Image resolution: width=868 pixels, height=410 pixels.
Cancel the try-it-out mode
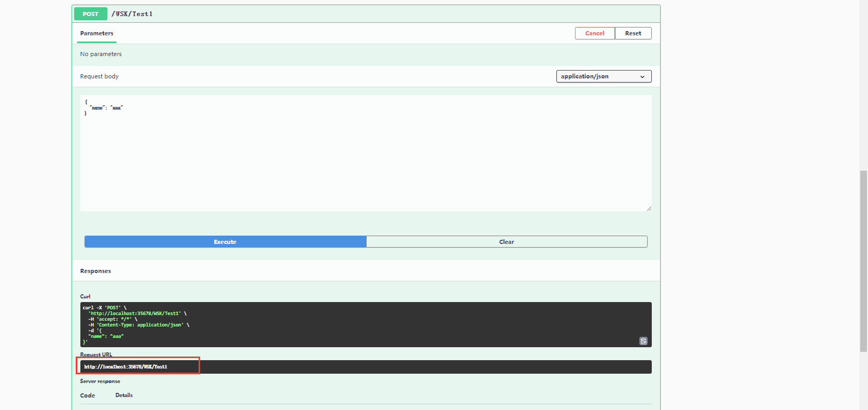pos(595,33)
